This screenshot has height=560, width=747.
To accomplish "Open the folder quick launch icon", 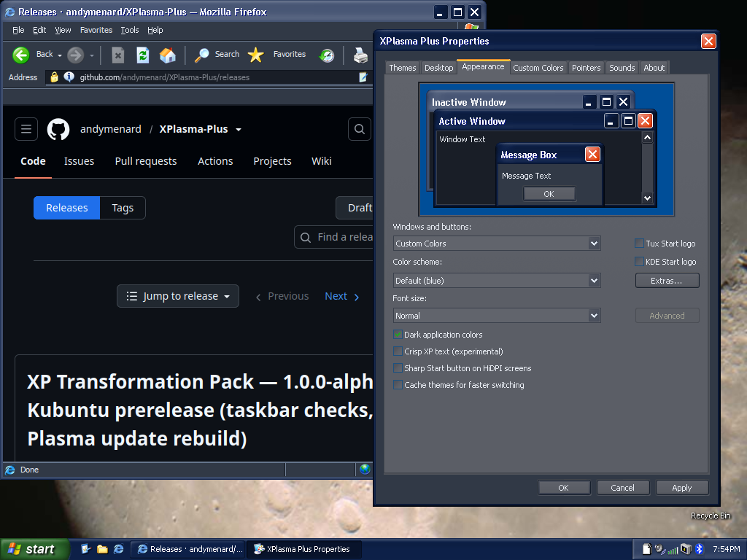I will click(x=102, y=549).
